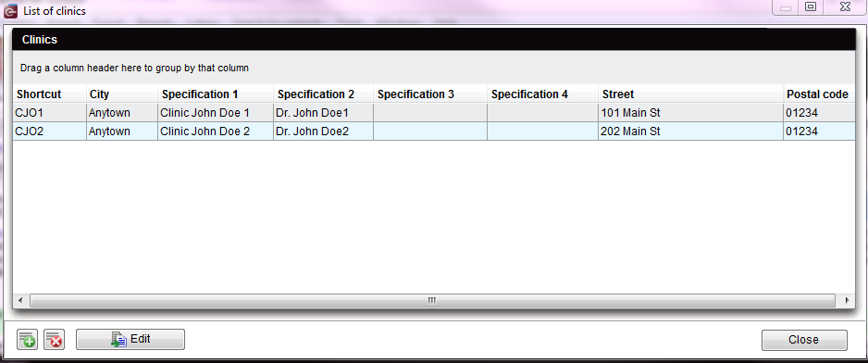Click Specification 2 column header
Viewport: 868px width, 363px height.
tap(323, 94)
